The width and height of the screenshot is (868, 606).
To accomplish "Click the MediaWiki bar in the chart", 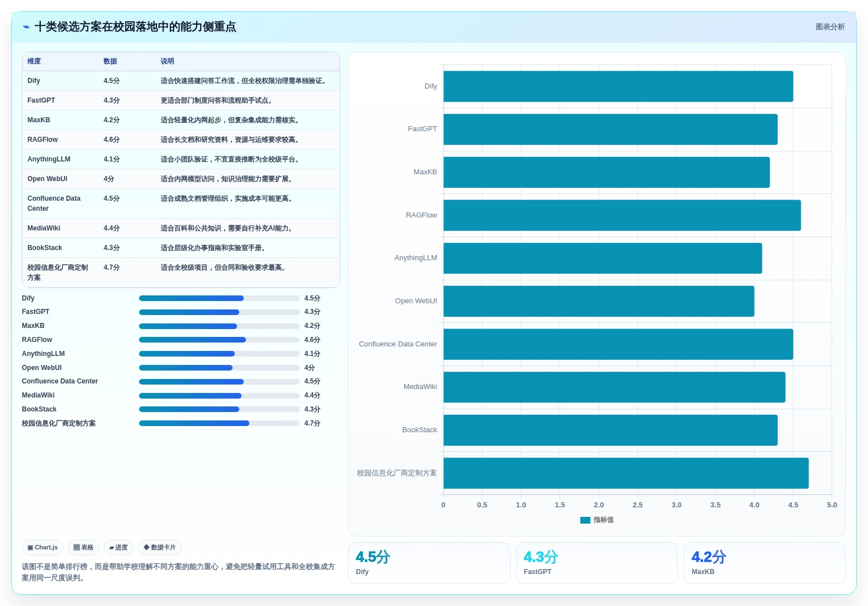I will click(614, 387).
